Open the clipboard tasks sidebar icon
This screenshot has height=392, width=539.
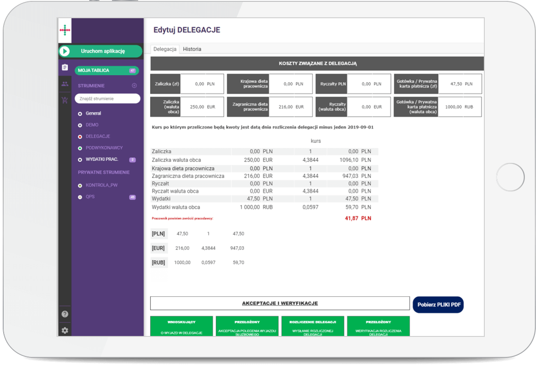pyautogui.click(x=65, y=67)
